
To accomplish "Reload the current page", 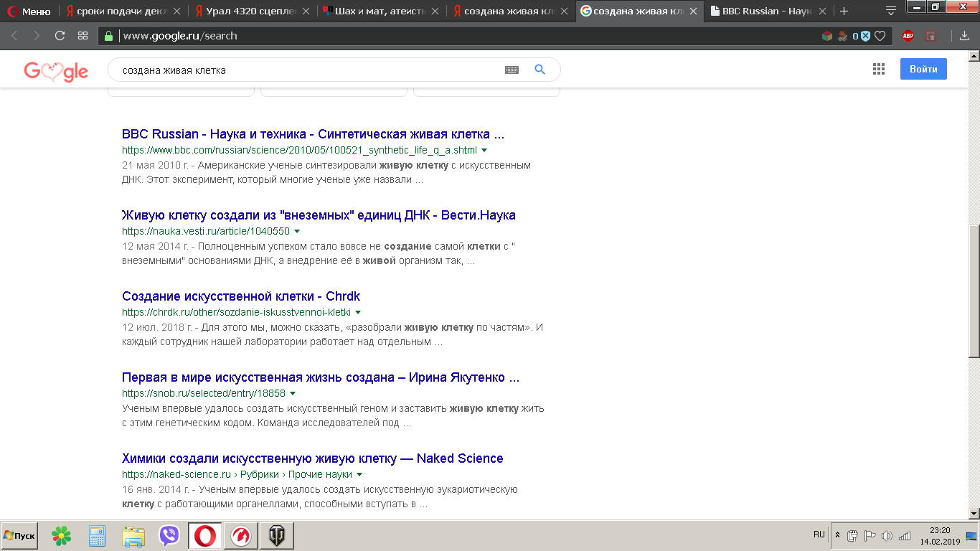I will click(60, 36).
